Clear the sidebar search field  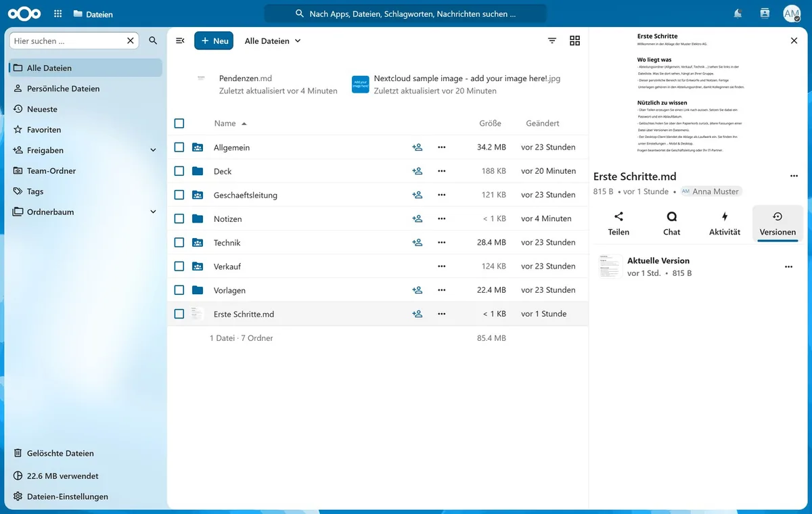(x=131, y=41)
